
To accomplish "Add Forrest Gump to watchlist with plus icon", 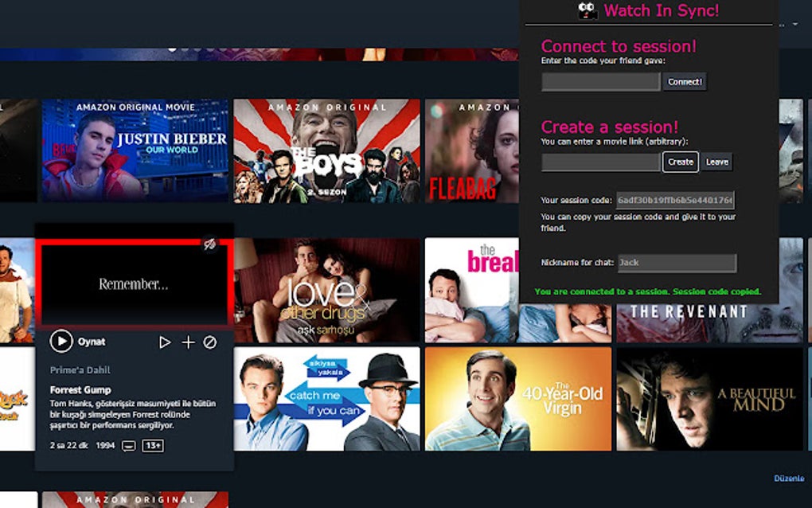I will [188, 341].
